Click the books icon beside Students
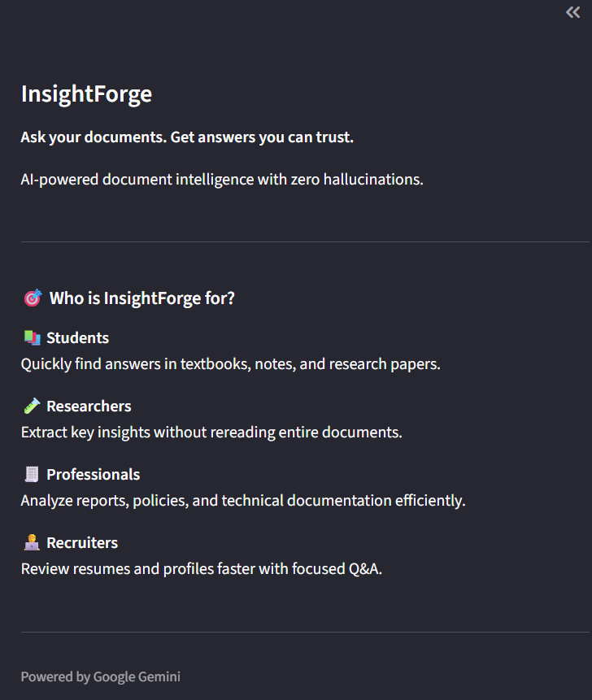Viewport: 592px width, 700px height. point(33,338)
